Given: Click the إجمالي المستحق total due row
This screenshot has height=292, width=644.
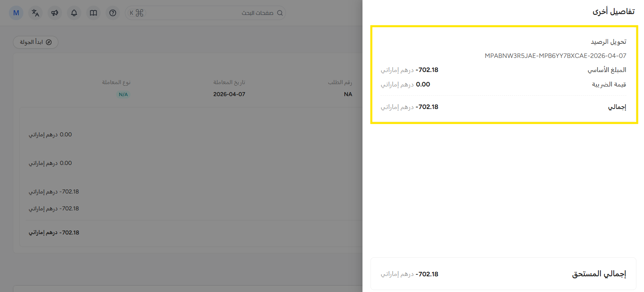Looking at the screenshot, I should click(503, 274).
